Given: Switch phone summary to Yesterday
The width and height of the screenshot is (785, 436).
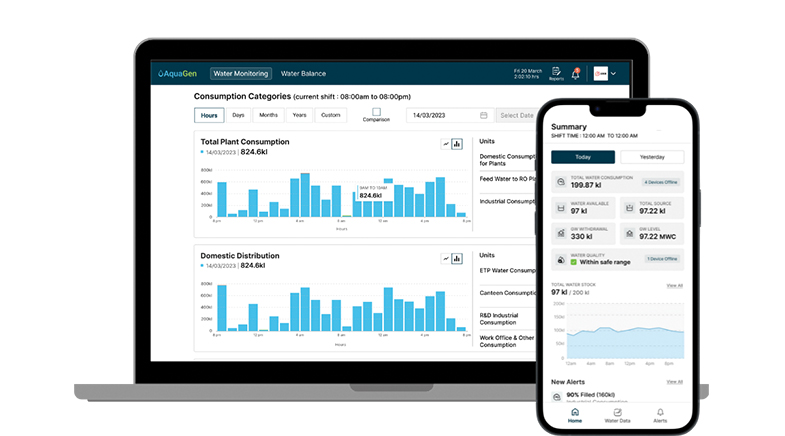Looking at the screenshot, I should [x=652, y=157].
